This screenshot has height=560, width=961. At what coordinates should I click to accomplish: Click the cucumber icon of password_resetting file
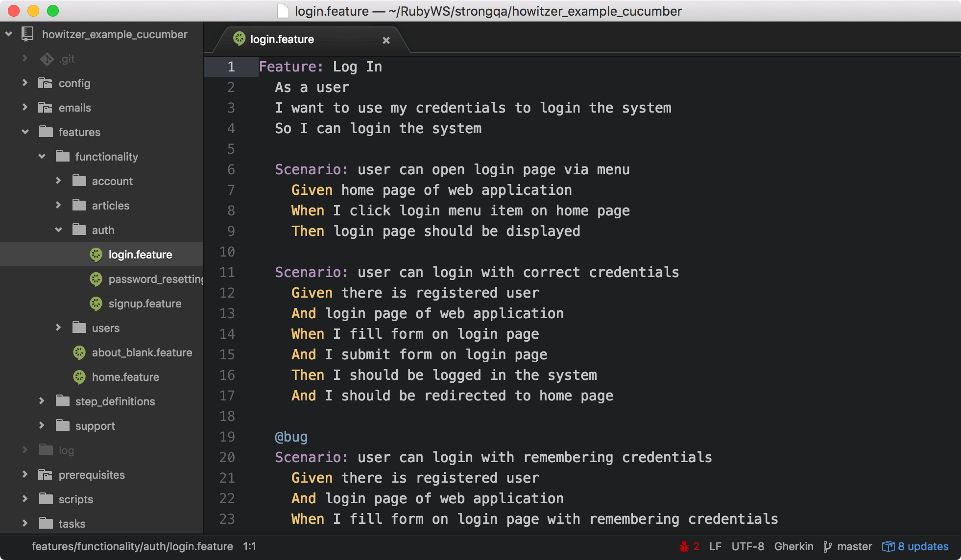coord(96,279)
